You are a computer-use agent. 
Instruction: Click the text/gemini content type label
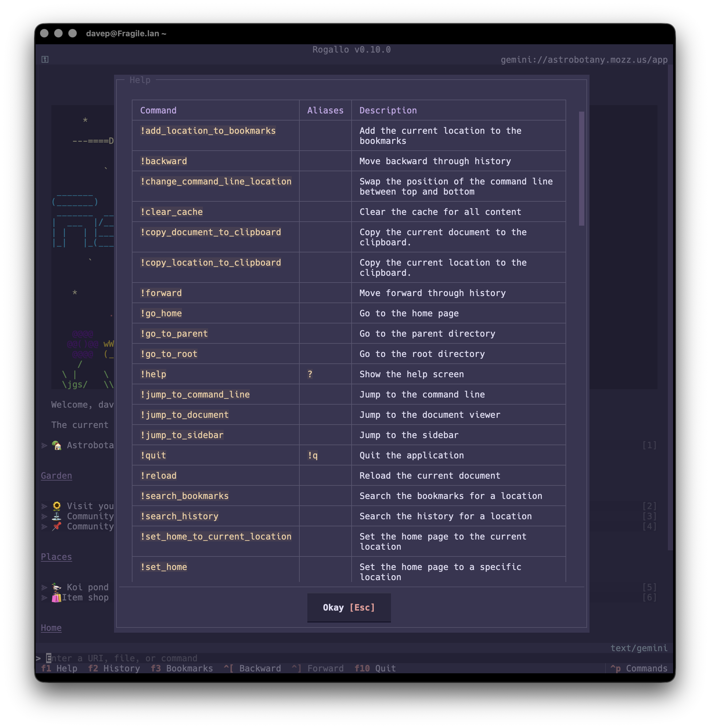pos(639,648)
